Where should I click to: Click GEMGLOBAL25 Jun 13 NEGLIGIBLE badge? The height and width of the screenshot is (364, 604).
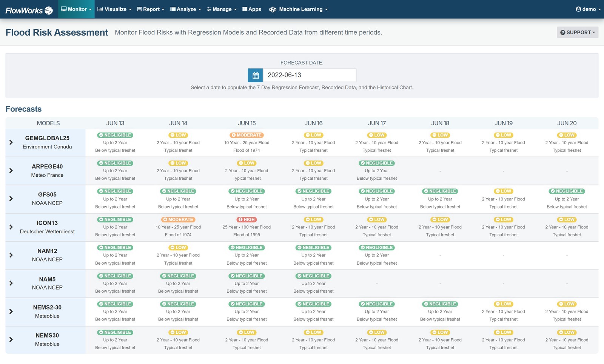115,135
